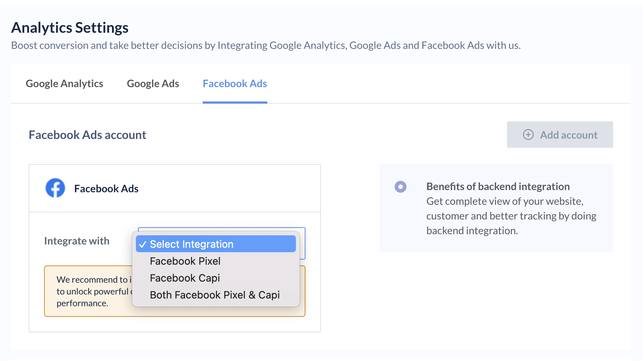Image resolution: width=644 pixels, height=361 pixels.
Task: Click the 'Boost conversion and take better decisions' subtitle
Action: click(266, 45)
